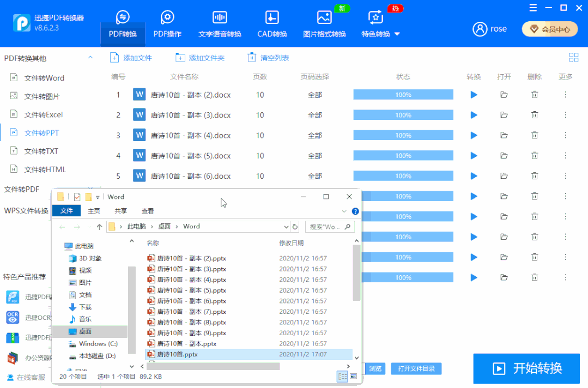Image resolution: width=588 pixels, height=388 pixels.
Task: Open output folder for 副本 (6).docx
Action: coord(504,176)
